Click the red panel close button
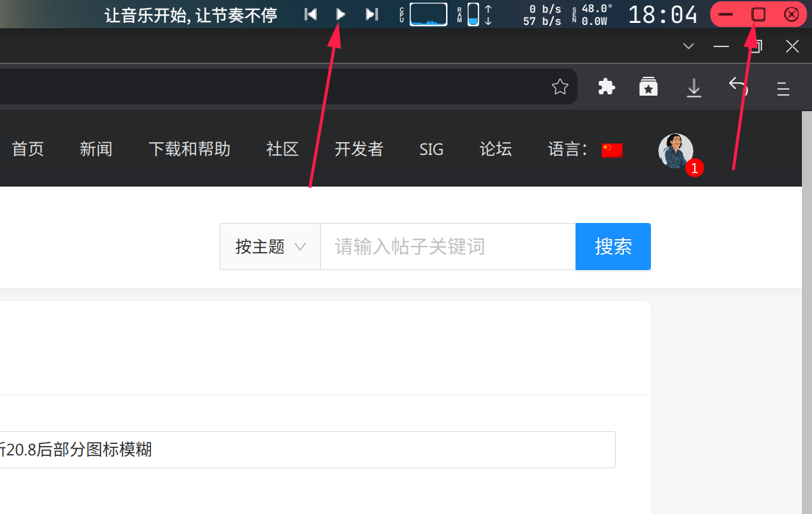The height and width of the screenshot is (514, 812). (x=792, y=14)
